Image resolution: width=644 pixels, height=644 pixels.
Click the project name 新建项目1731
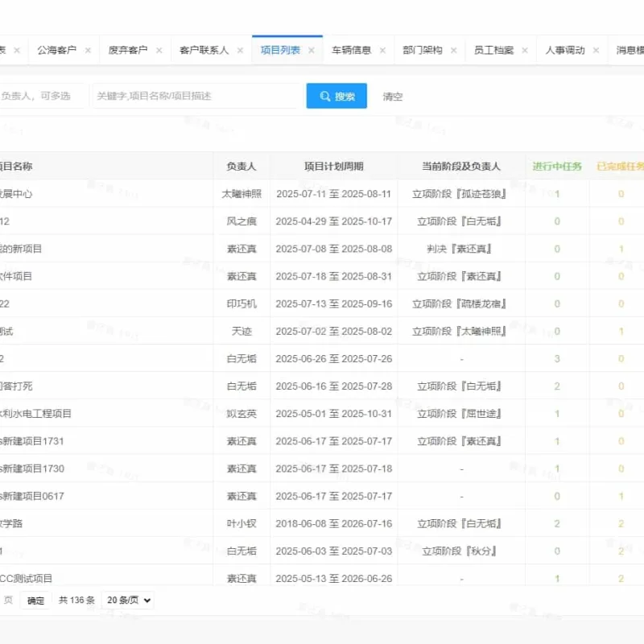(34, 441)
